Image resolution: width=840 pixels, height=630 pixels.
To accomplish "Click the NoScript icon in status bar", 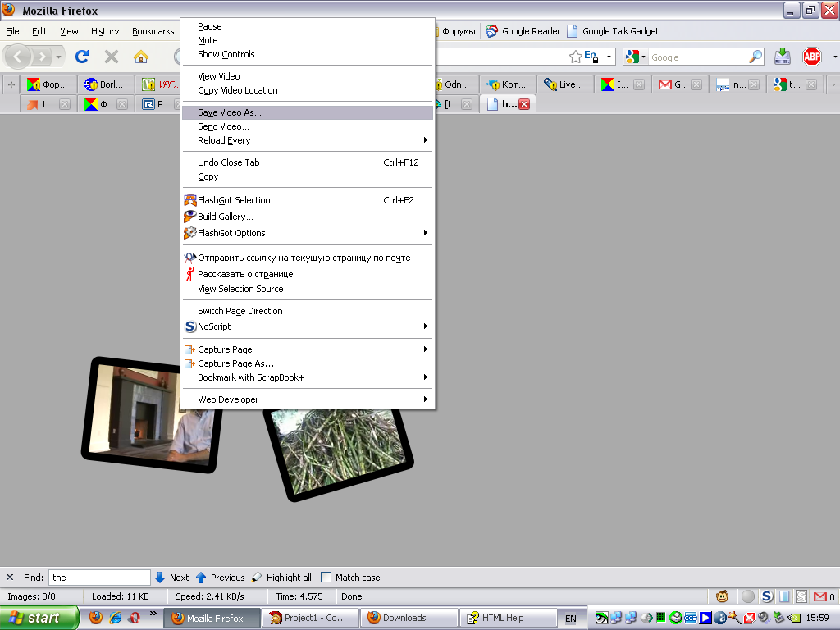I will point(766,596).
